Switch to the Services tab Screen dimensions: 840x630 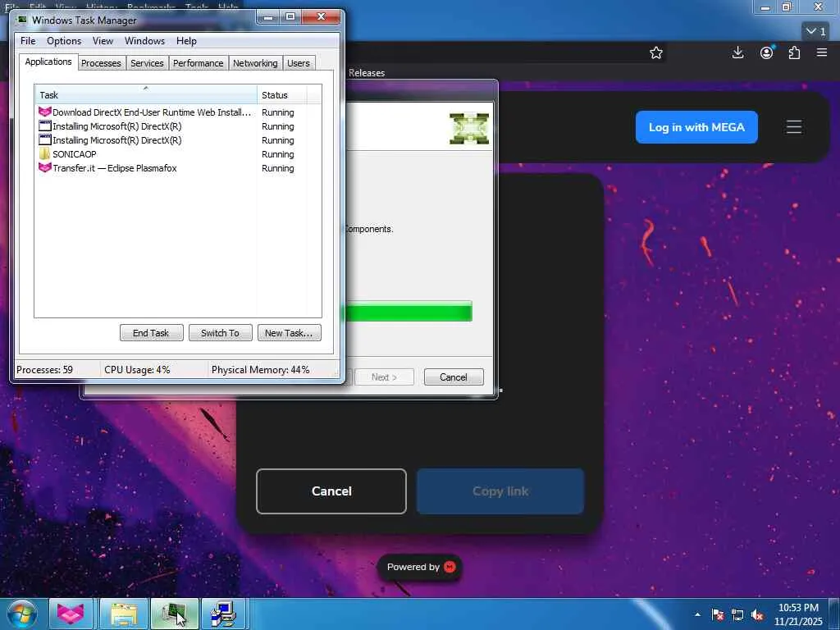click(147, 63)
